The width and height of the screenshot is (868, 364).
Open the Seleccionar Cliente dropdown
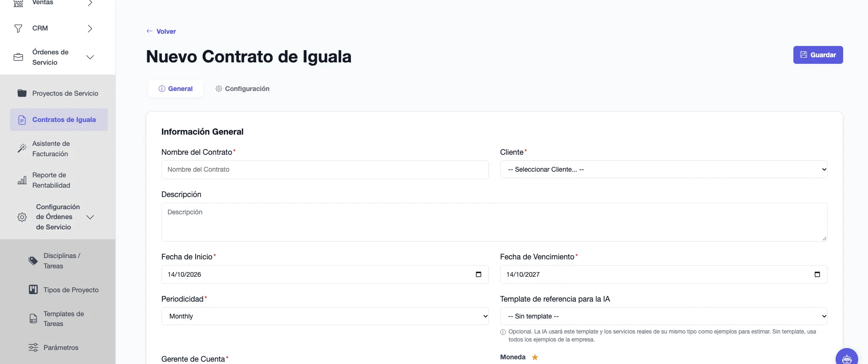pyautogui.click(x=663, y=169)
